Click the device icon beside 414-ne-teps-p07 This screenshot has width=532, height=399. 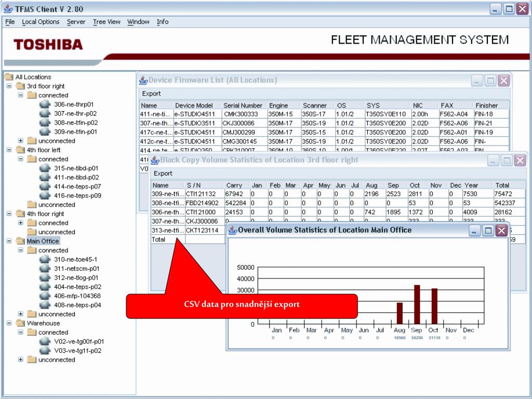(45, 187)
